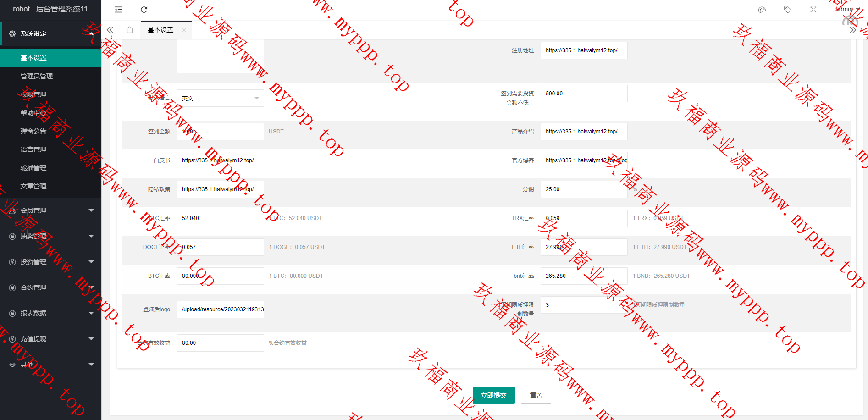868x420 pixels.
Task: Click the 分佣 percentage input field
Action: tap(583, 189)
